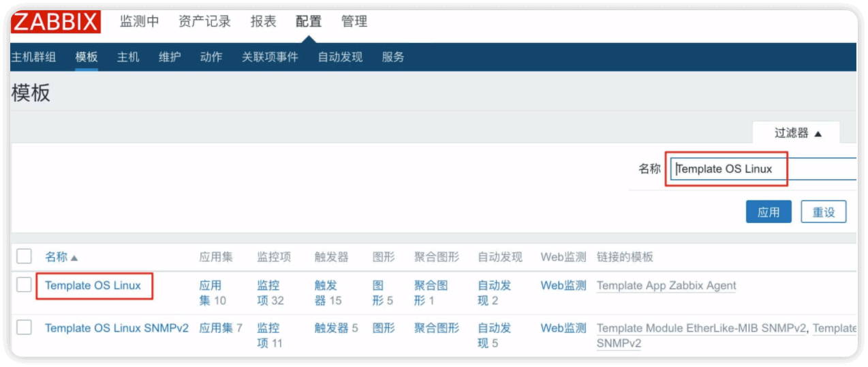The image size is (868, 367).
Task: Open the 资产记录 top menu
Action: pos(204,21)
